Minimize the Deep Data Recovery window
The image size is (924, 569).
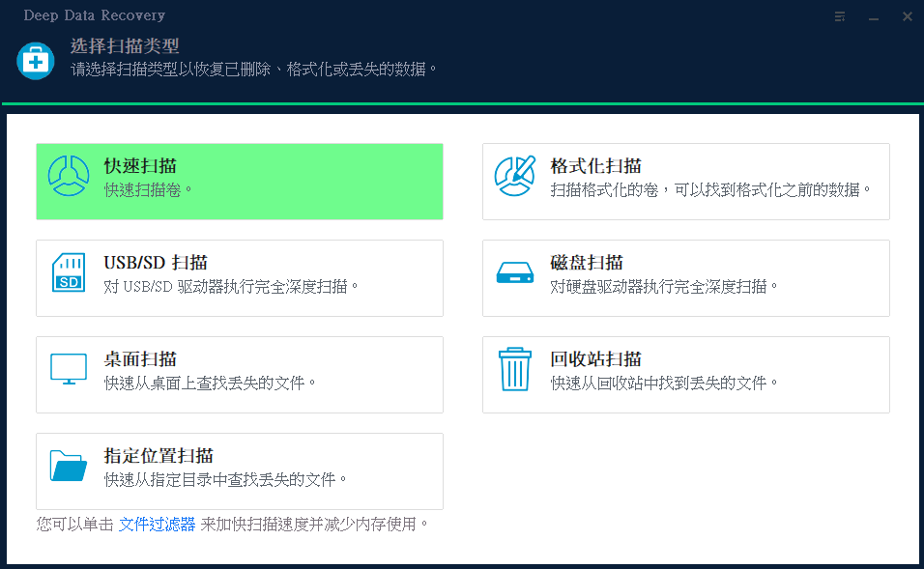click(874, 16)
